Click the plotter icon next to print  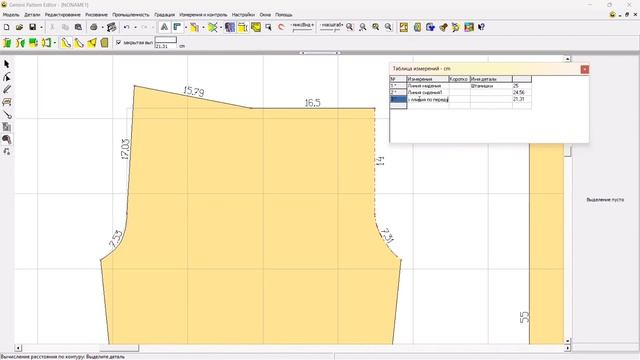click(111, 27)
